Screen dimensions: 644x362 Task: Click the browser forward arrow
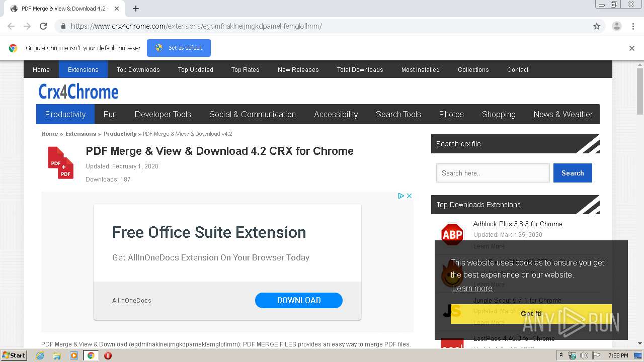pyautogui.click(x=27, y=26)
